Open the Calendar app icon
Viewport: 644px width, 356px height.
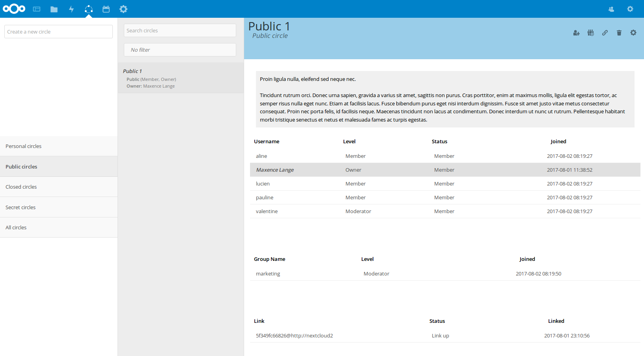106,9
